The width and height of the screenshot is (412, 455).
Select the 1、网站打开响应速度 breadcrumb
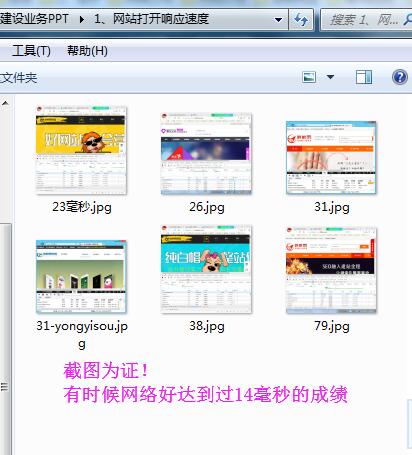[x=151, y=19]
